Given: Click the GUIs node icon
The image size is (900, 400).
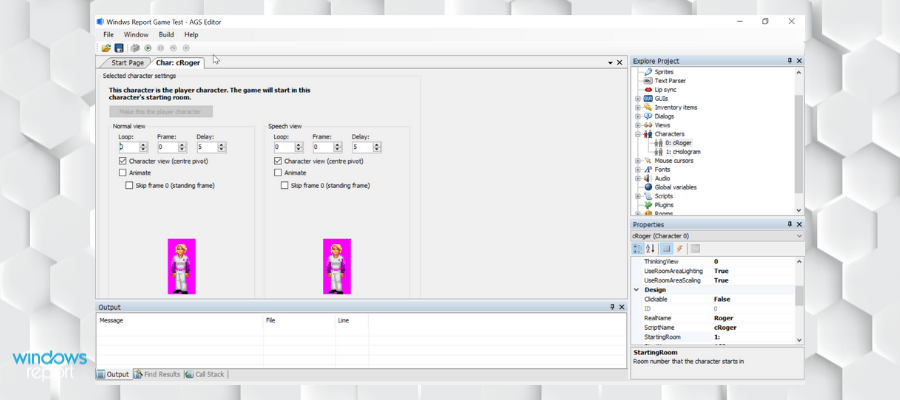Looking at the screenshot, I should (648, 99).
